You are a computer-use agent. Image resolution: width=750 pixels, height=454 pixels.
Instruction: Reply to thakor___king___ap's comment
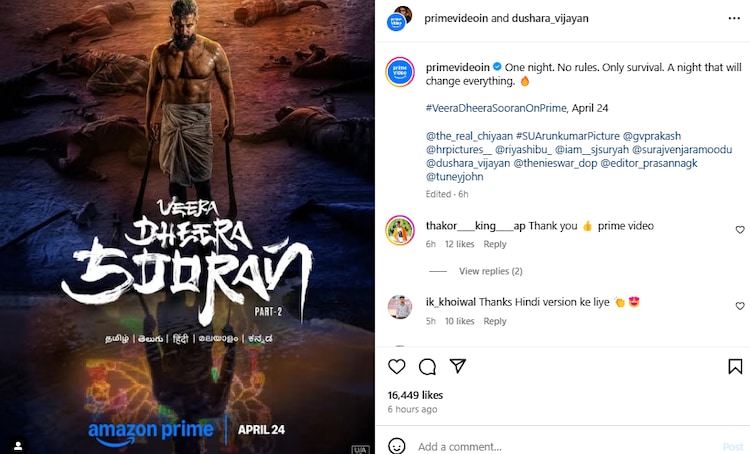[495, 244]
